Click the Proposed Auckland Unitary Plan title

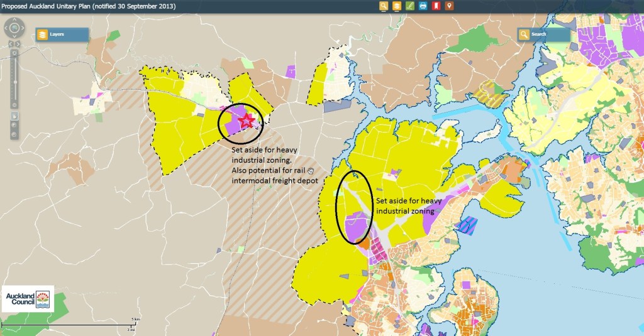tap(88, 6)
